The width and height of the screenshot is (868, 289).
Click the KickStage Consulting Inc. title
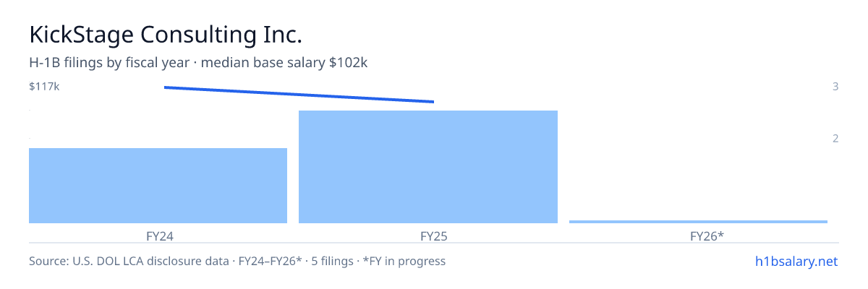point(165,35)
